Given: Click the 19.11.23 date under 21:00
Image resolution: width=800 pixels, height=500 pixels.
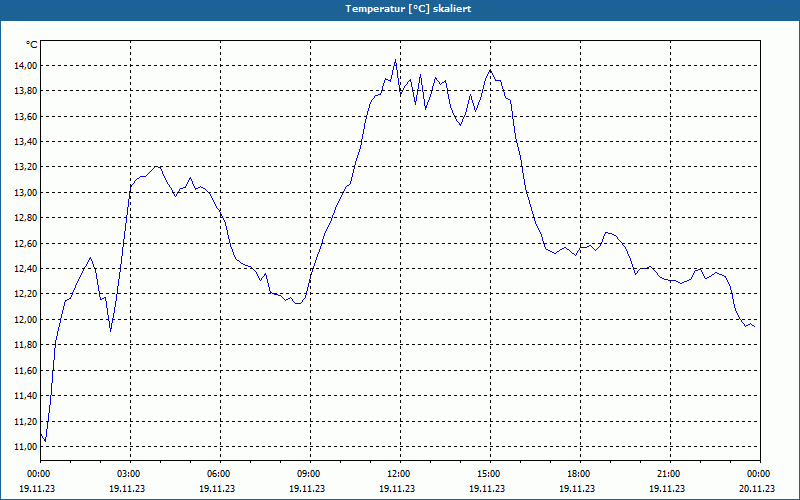Looking at the screenshot, I should pos(666,488).
